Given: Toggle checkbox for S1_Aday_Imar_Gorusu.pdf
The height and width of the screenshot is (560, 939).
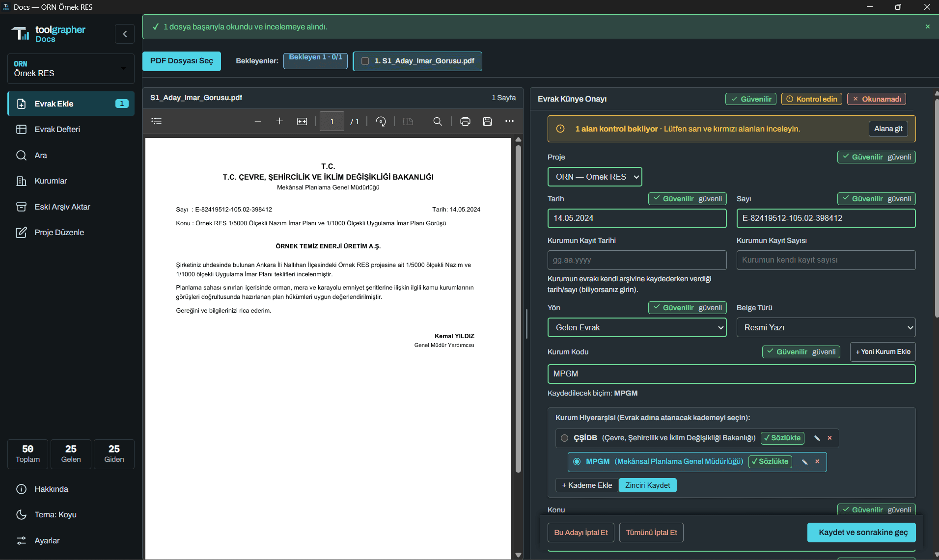Looking at the screenshot, I should (365, 61).
